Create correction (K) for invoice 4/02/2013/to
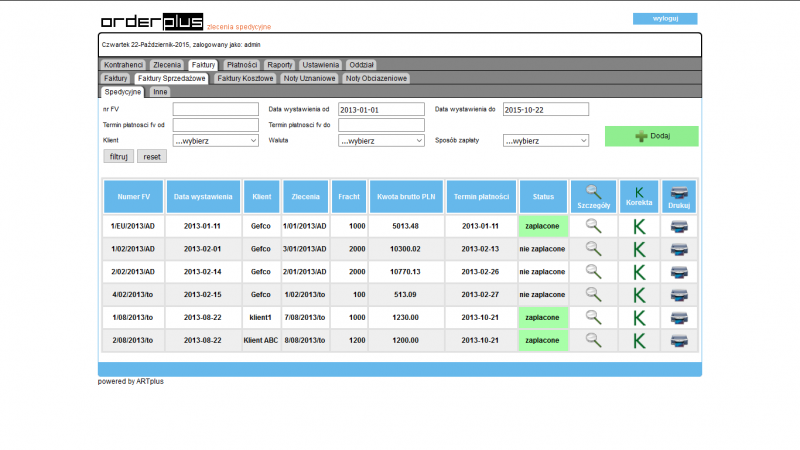The height and width of the screenshot is (450, 800). (639, 295)
